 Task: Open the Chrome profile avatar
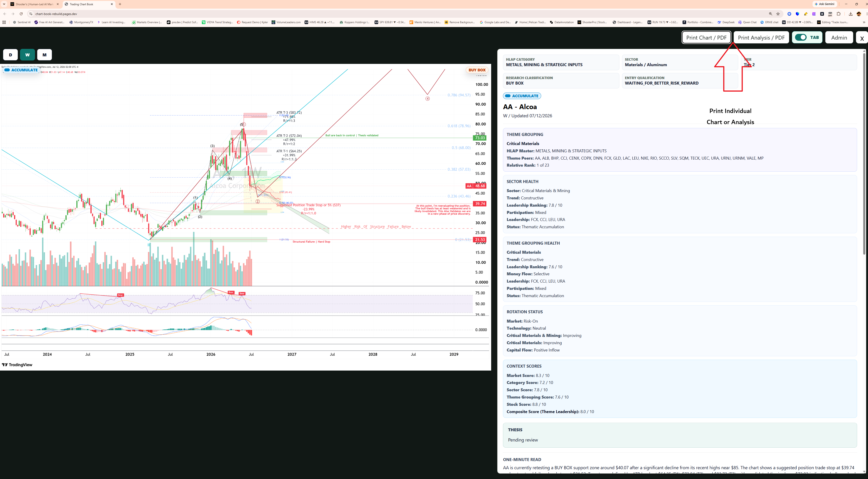click(x=859, y=14)
